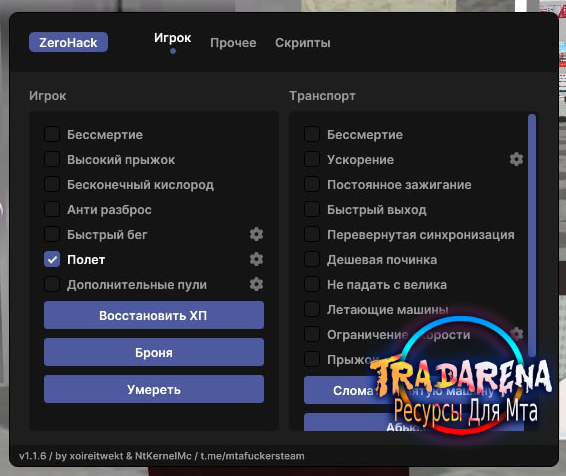Click the Восстановить ХП button
Viewport: 566px width, 476px height.
click(154, 315)
